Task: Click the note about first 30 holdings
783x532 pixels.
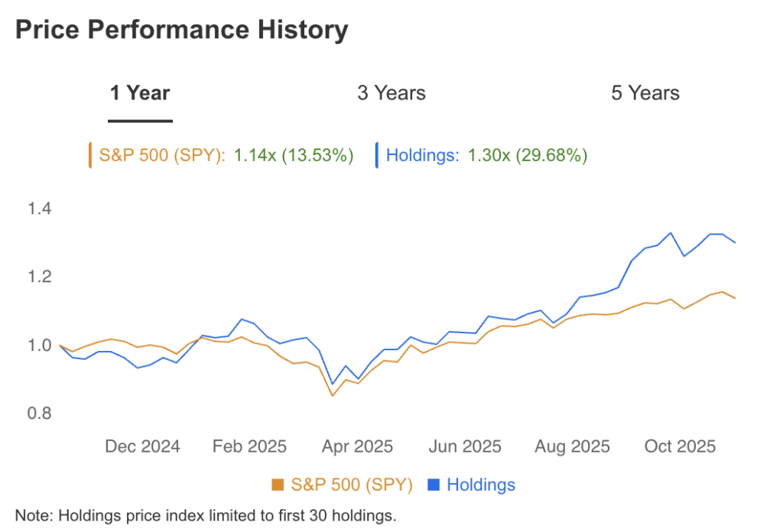Action: [x=206, y=516]
